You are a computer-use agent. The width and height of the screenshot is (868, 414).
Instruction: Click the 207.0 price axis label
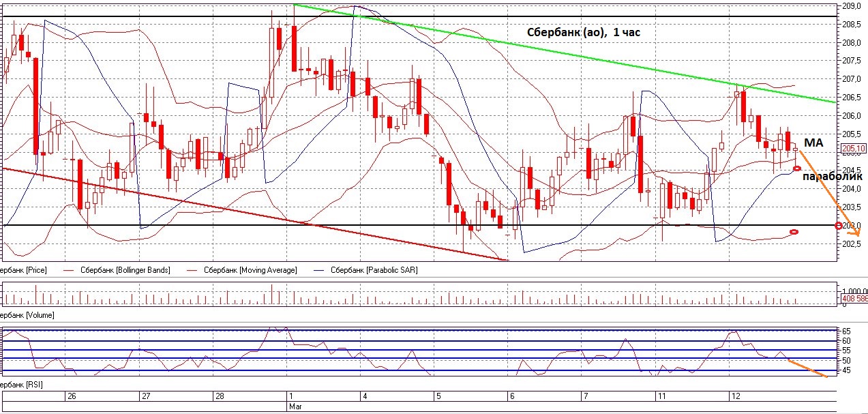(852, 79)
